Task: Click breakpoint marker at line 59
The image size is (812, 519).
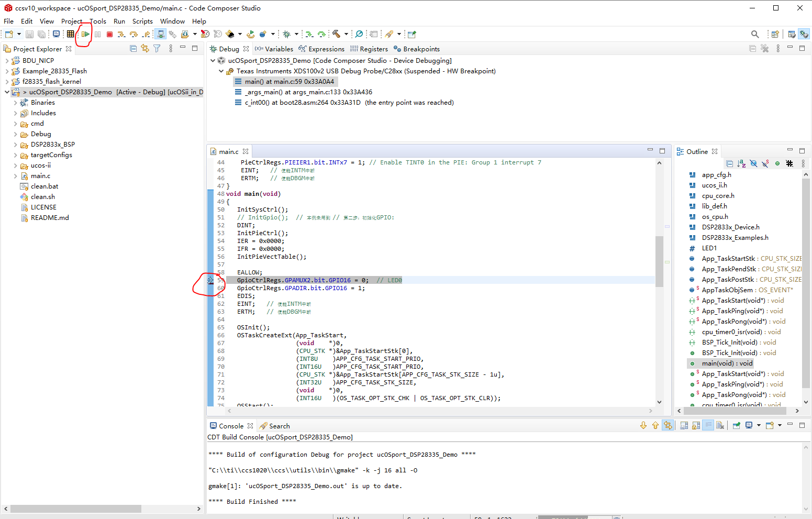Action: 210,281
